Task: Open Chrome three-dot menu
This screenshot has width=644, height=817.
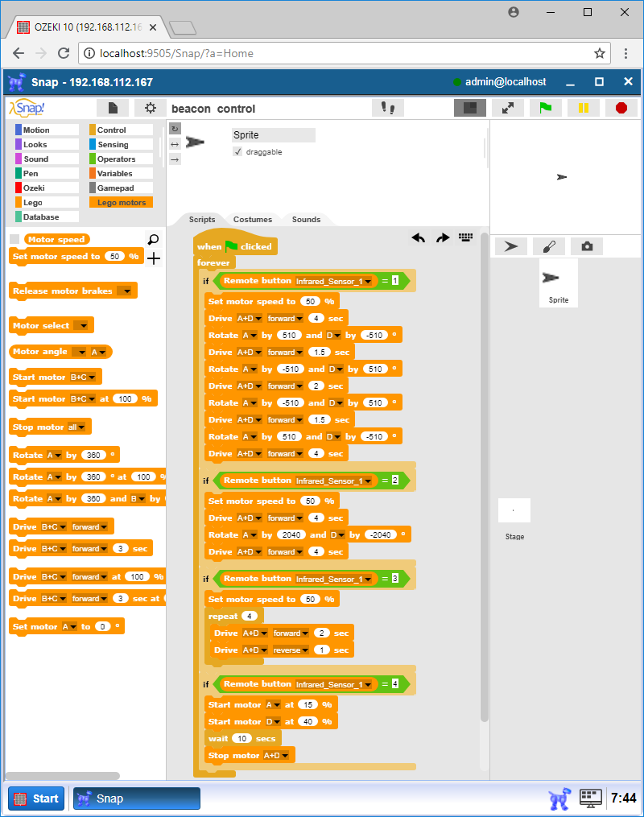Action: tap(625, 53)
